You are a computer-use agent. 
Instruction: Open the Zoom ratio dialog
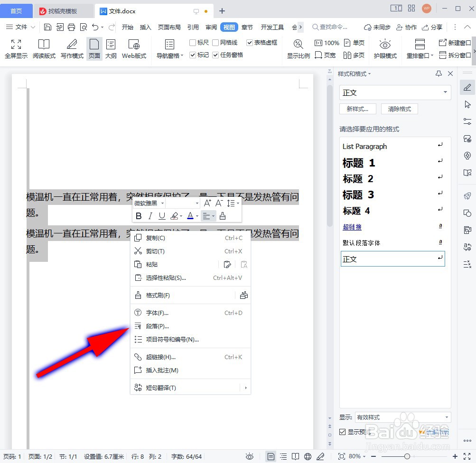click(x=299, y=49)
